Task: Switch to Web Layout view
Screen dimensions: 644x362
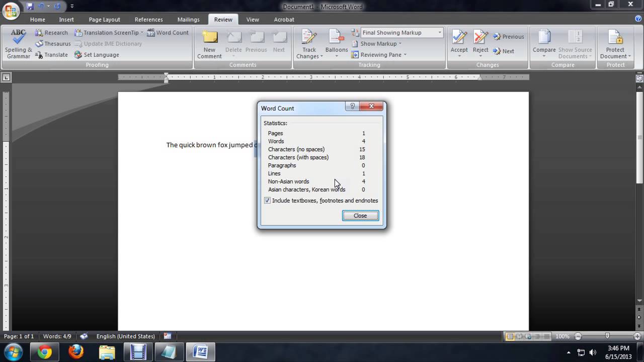Action: pyautogui.click(x=528, y=336)
